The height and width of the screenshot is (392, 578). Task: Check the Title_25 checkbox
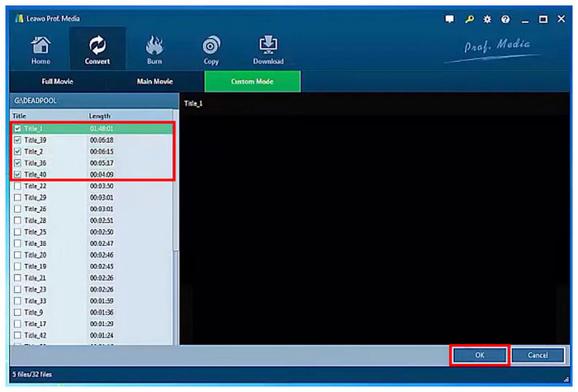coord(17,232)
